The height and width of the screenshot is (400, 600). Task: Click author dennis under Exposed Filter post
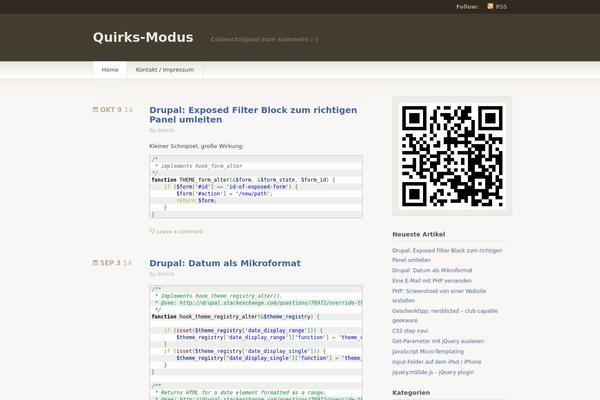(166, 130)
